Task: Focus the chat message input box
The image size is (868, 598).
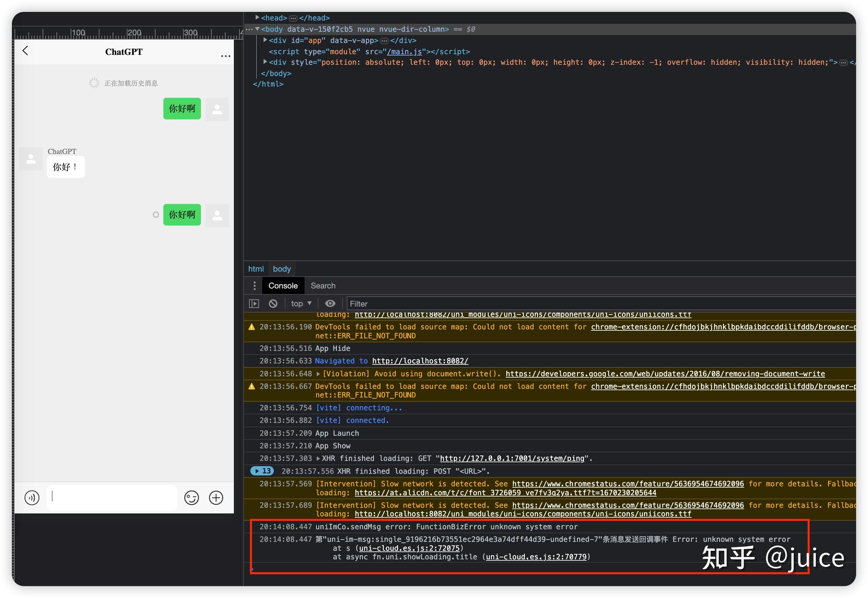Action: pyautogui.click(x=112, y=497)
